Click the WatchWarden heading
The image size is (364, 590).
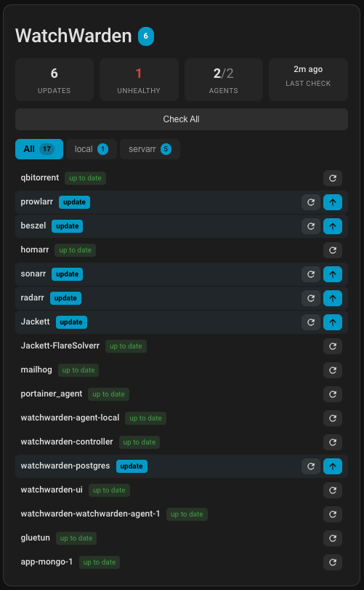pyautogui.click(x=73, y=36)
